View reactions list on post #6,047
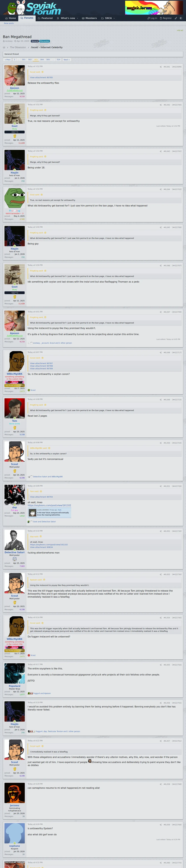Screen dimensions: 186x868 (52, 343)
